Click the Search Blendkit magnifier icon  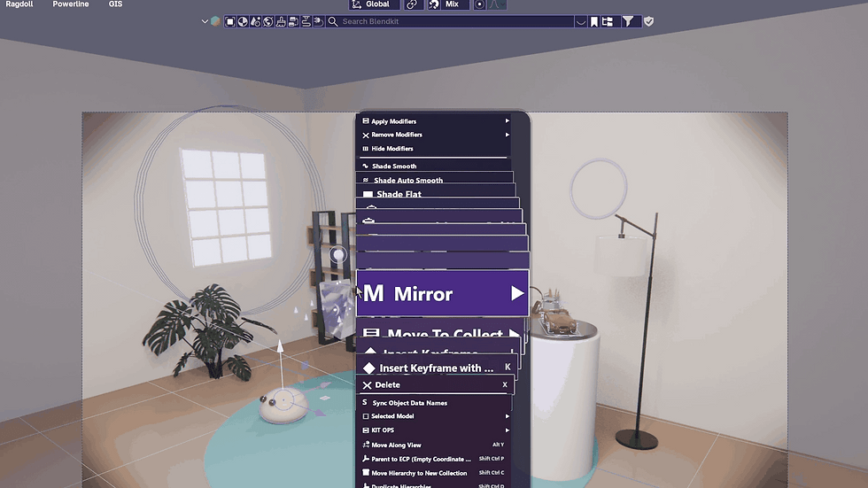tap(333, 21)
